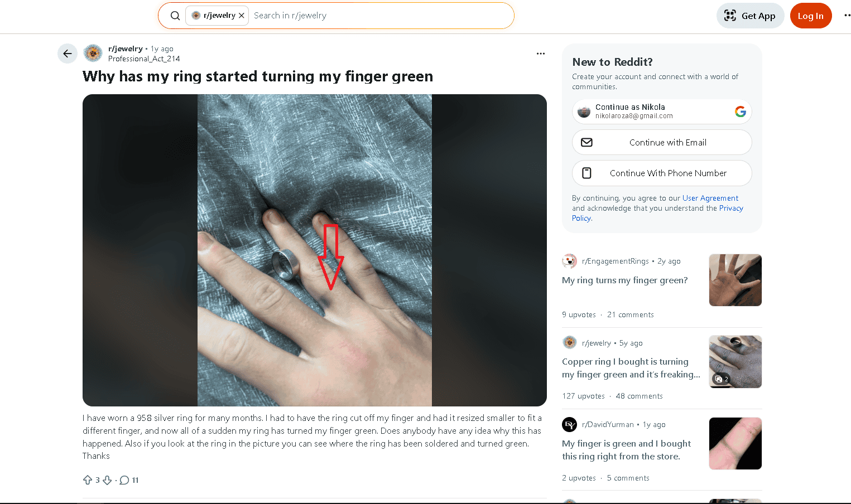Image resolution: width=851 pixels, height=504 pixels.
Task: Continue as Nikola with Google
Action: [x=662, y=112]
